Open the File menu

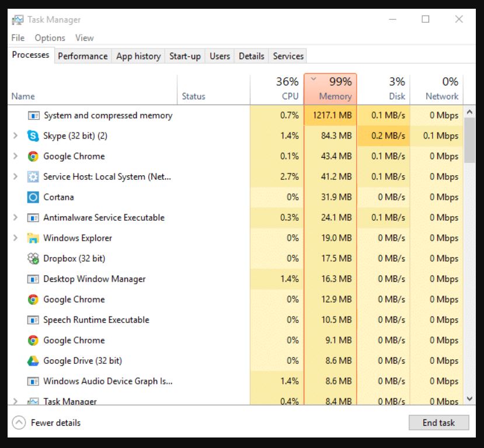(18, 38)
